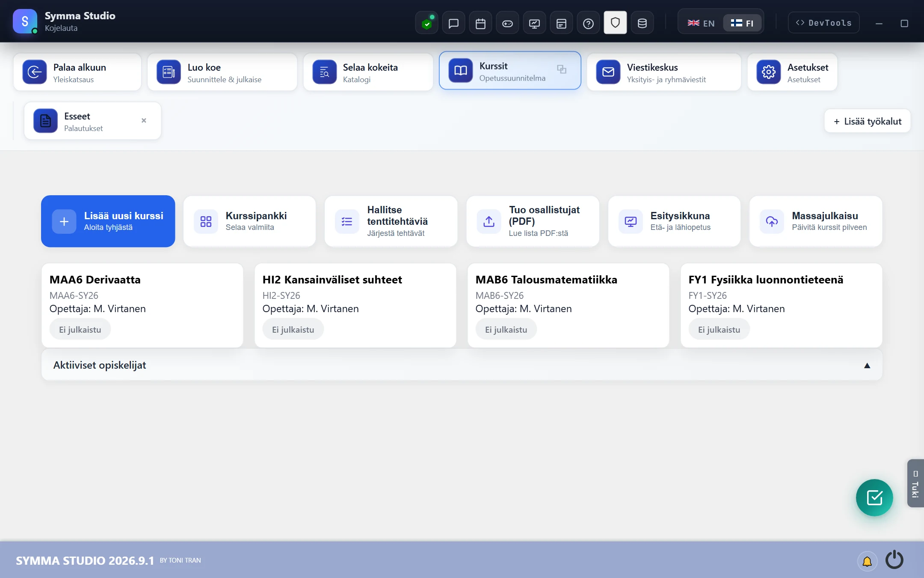This screenshot has width=924, height=578.
Task: Open the Viestikeskus tab
Action: point(664,72)
